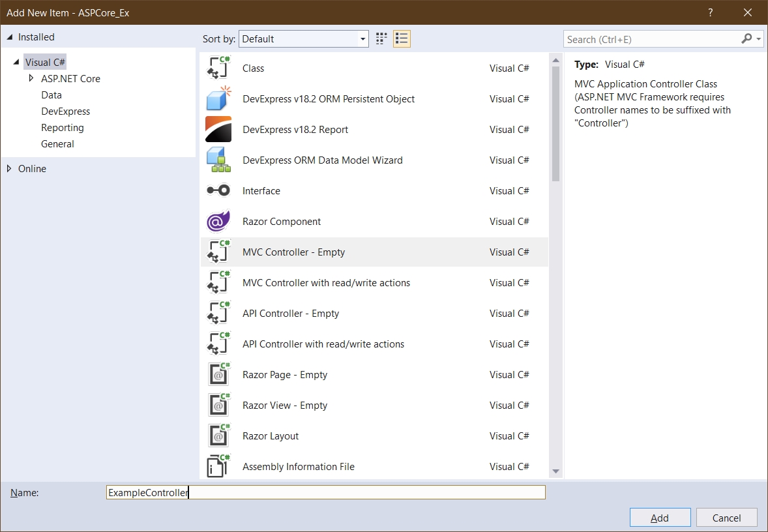The image size is (768, 532).
Task: Click Visual C# type in the Class row
Action: point(509,68)
